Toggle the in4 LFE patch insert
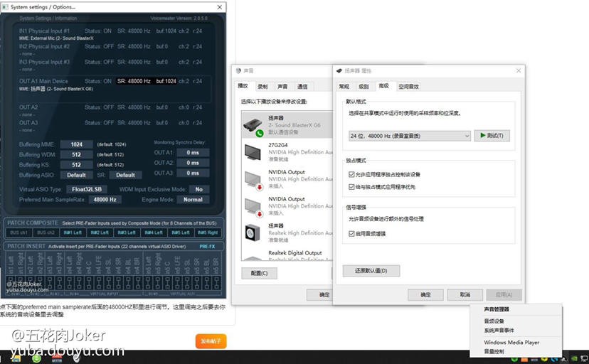Screen dimensions: 589x364 pos(99,283)
